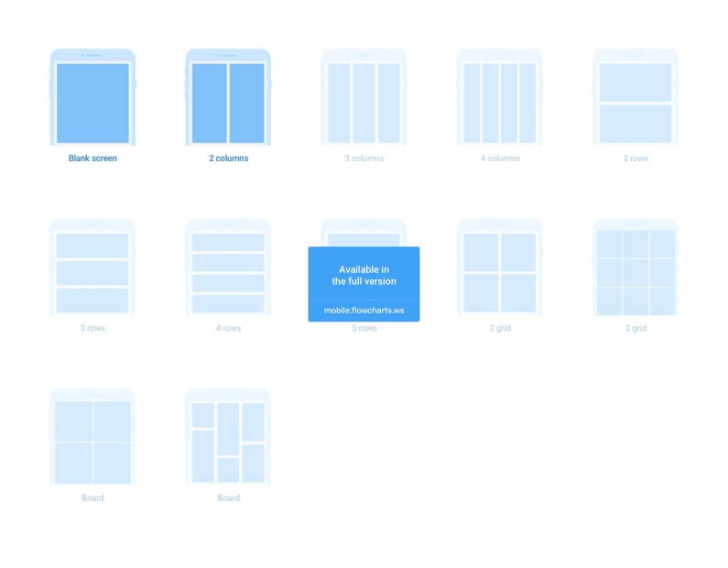Click the '2 columns' label text
The image size is (728, 568).
coord(228,158)
